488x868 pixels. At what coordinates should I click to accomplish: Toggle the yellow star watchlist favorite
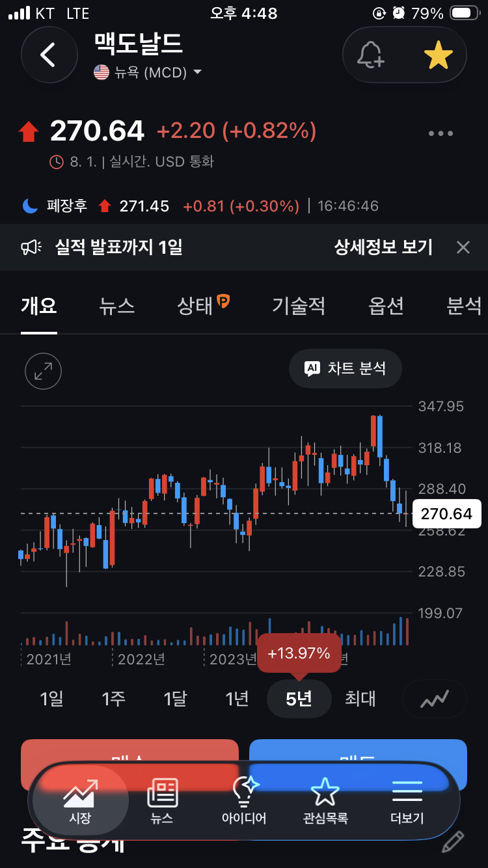[438, 55]
